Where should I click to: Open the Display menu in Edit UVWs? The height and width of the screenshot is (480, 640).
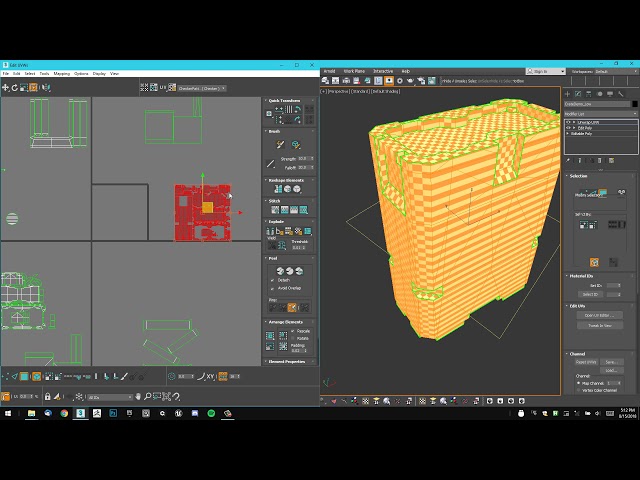tap(99, 74)
